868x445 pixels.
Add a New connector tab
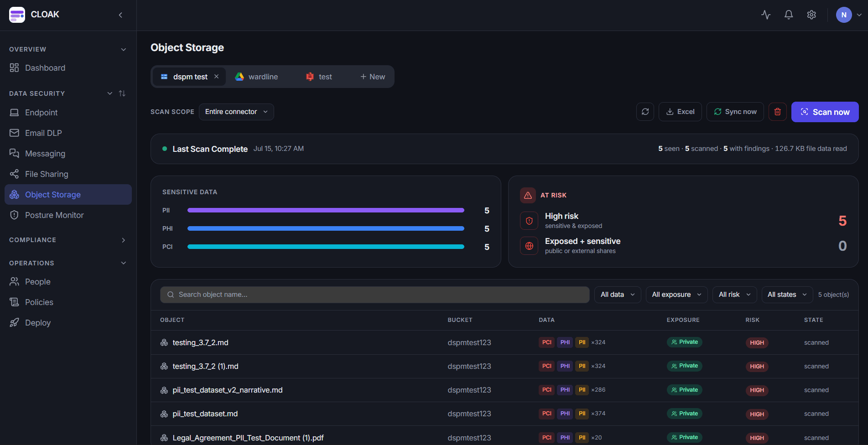[x=373, y=77]
